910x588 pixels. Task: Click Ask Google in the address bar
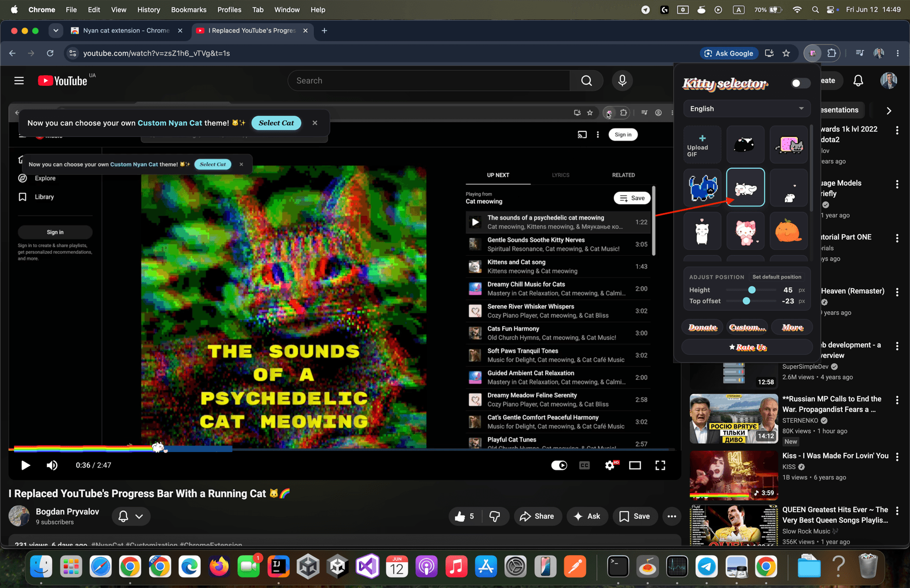click(x=729, y=53)
